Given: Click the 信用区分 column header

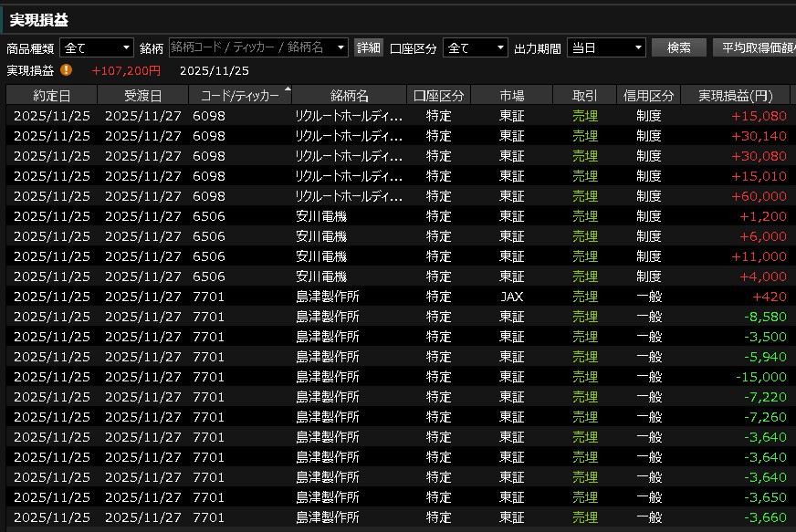Looking at the screenshot, I should (x=648, y=96).
